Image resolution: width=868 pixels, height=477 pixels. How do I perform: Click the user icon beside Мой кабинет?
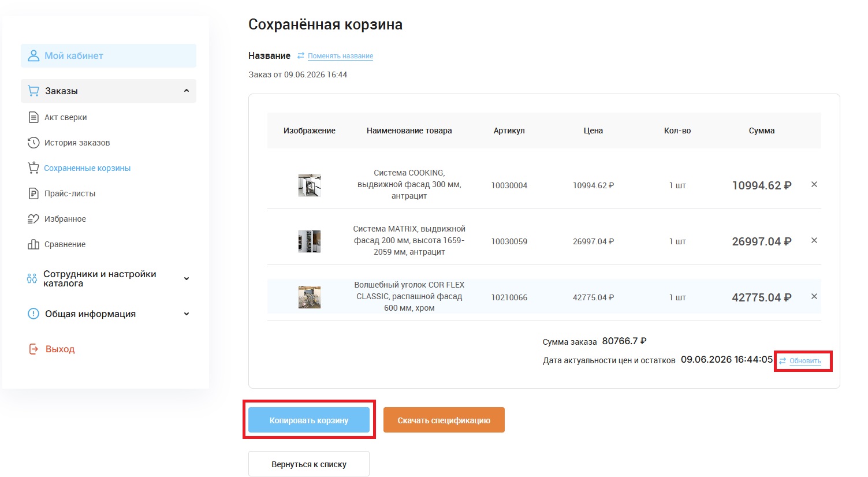click(33, 55)
